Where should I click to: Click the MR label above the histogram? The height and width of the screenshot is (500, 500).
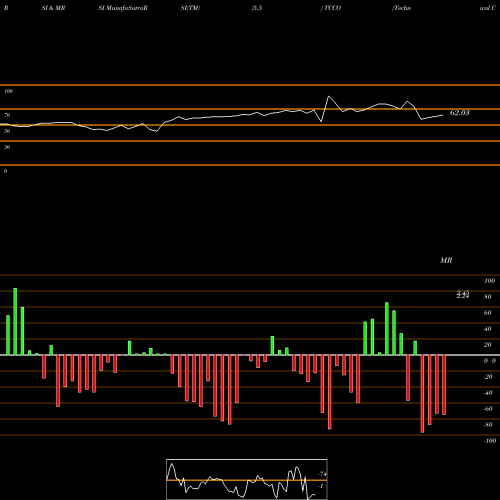[446, 260]
